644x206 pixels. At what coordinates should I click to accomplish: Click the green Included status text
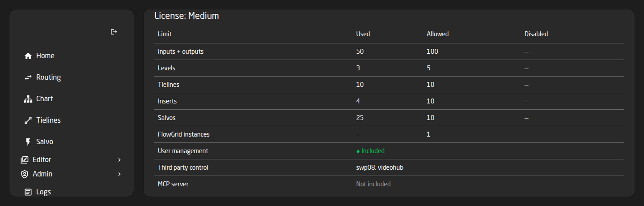[x=370, y=151]
